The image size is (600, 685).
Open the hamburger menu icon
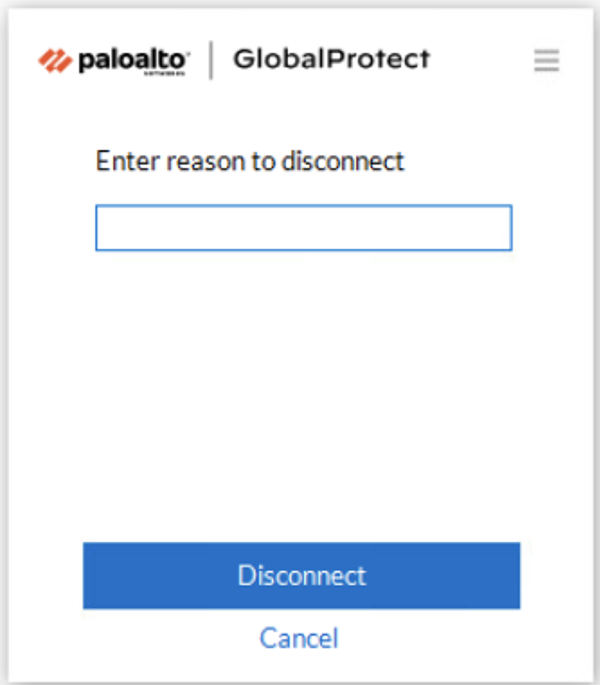[x=546, y=61]
